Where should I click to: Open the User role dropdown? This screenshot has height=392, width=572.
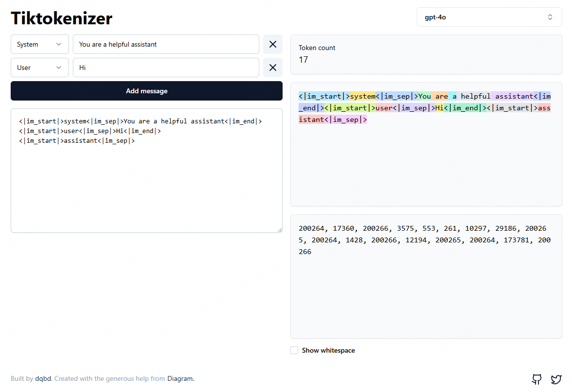point(40,68)
